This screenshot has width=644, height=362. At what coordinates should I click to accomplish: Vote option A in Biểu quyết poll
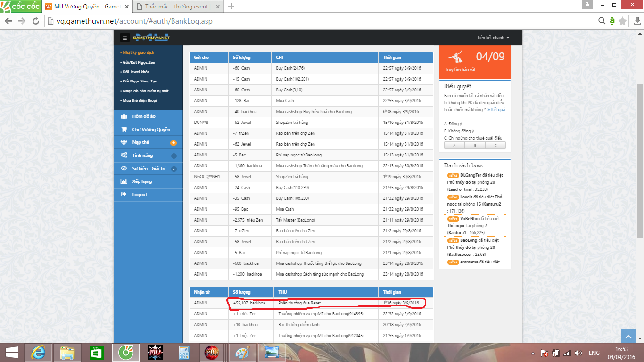pos(454,146)
